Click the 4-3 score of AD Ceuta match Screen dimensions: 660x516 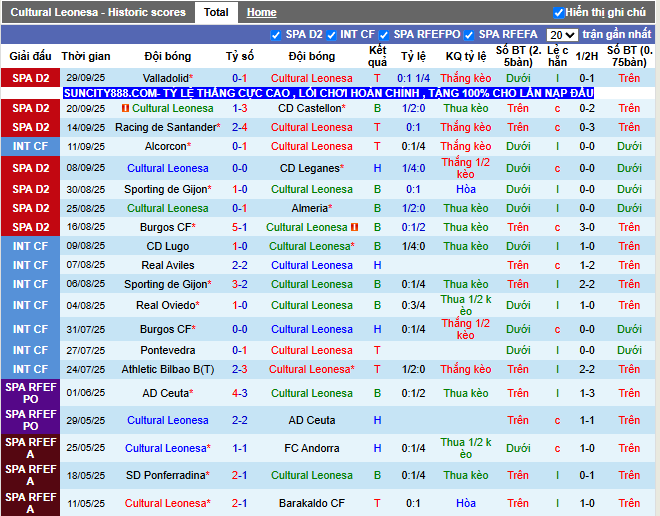coord(240,393)
